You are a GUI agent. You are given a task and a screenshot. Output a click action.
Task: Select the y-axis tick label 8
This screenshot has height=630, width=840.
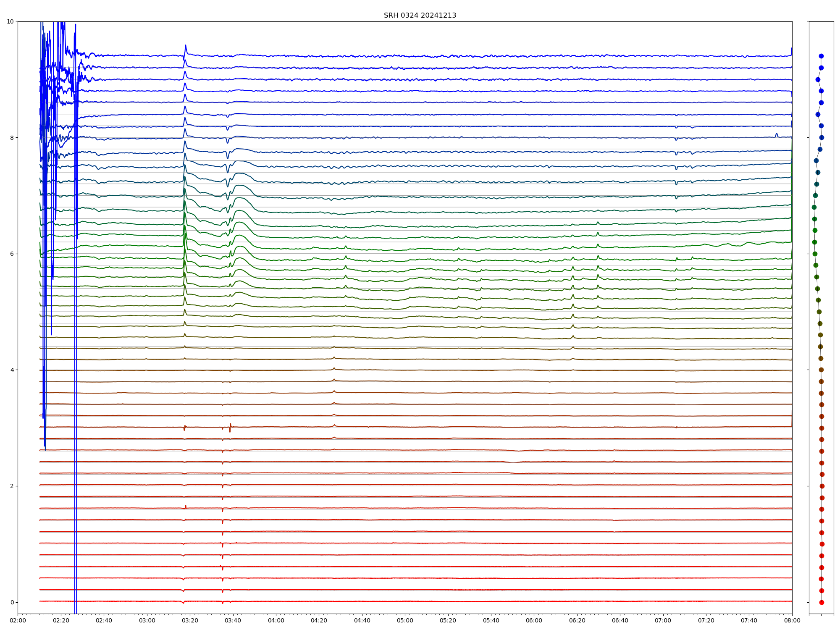[12, 138]
